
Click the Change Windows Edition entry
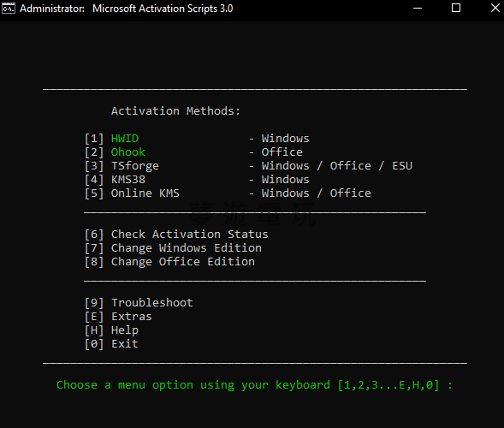coord(186,248)
